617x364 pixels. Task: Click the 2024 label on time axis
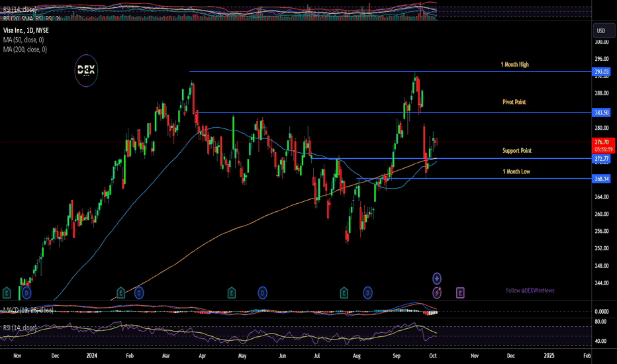[x=91, y=356]
